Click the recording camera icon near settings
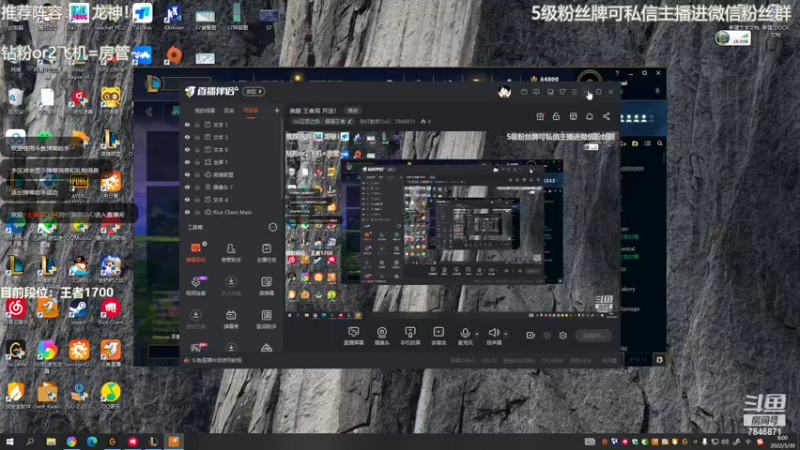Screen dimensions: 800x450 tap(531, 335)
